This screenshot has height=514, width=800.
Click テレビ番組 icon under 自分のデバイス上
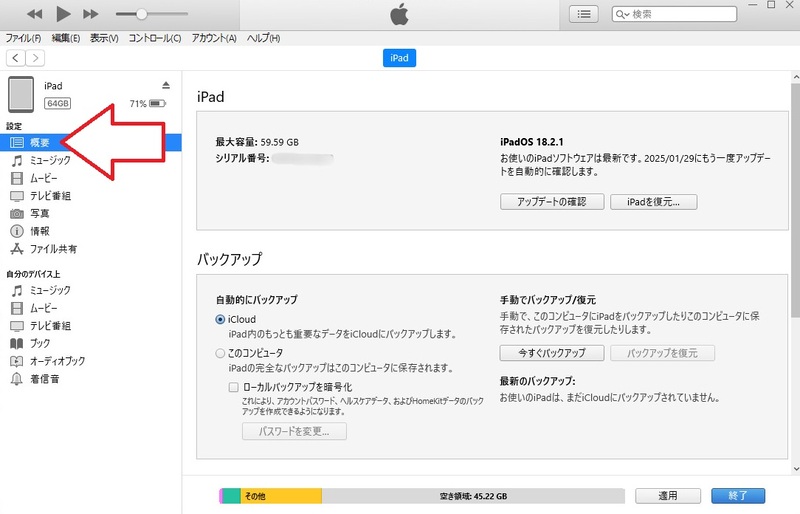click(17, 326)
